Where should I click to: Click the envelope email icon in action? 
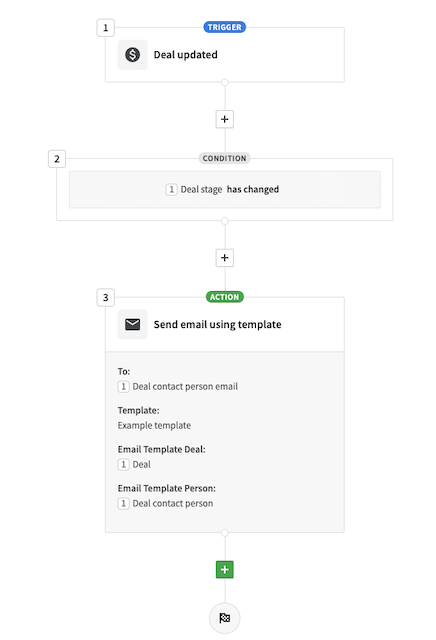tap(132, 324)
